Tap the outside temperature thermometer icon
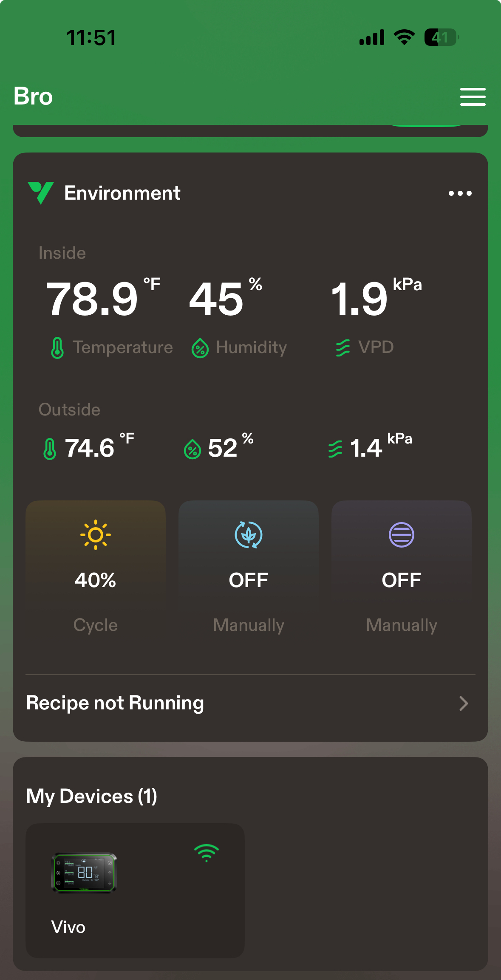The image size is (501, 980). [x=50, y=449]
